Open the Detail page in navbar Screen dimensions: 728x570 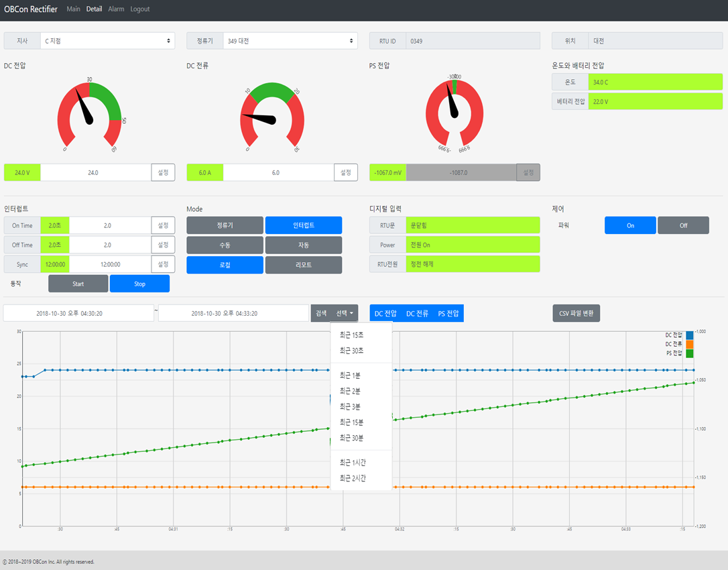(94, 9)
